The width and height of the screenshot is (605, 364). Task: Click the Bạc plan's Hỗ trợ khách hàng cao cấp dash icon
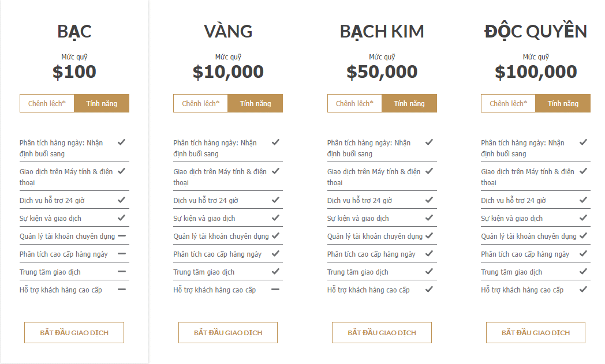click(x=122, y=289)
